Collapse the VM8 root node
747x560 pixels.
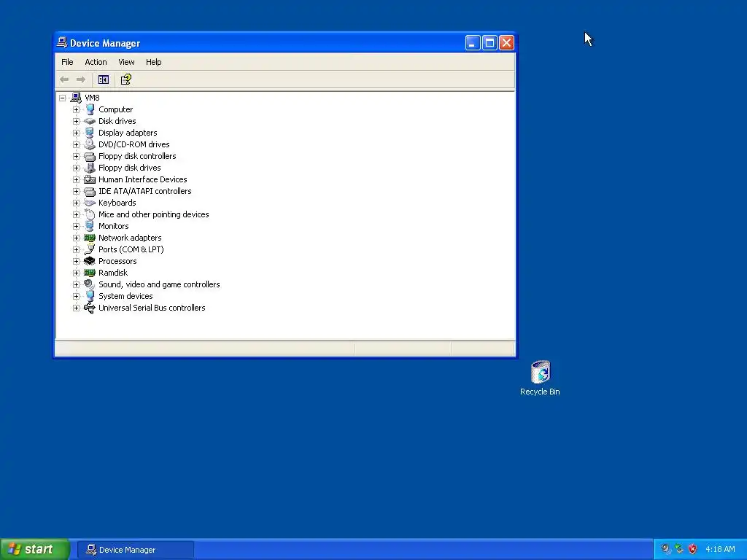point(62,98)
